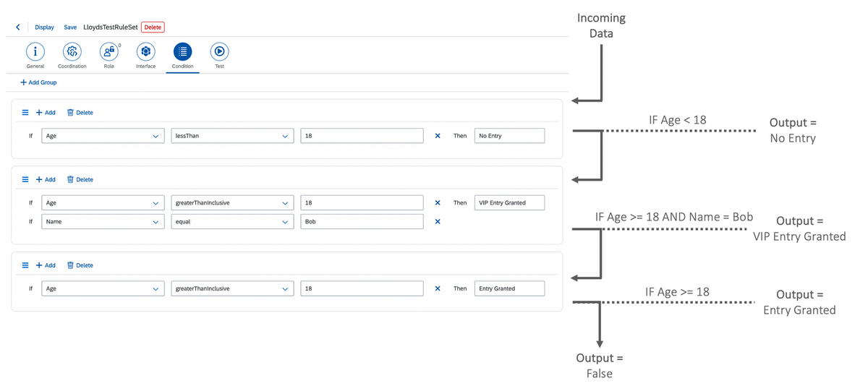Screen dimensions: 868x386
Task: Open the Coordination gear icon
Action: (72, 51)
